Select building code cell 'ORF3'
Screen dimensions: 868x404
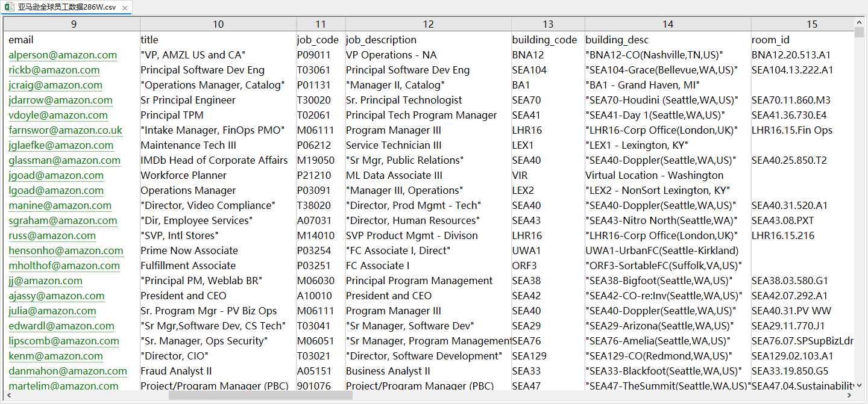tap(548, 266)
